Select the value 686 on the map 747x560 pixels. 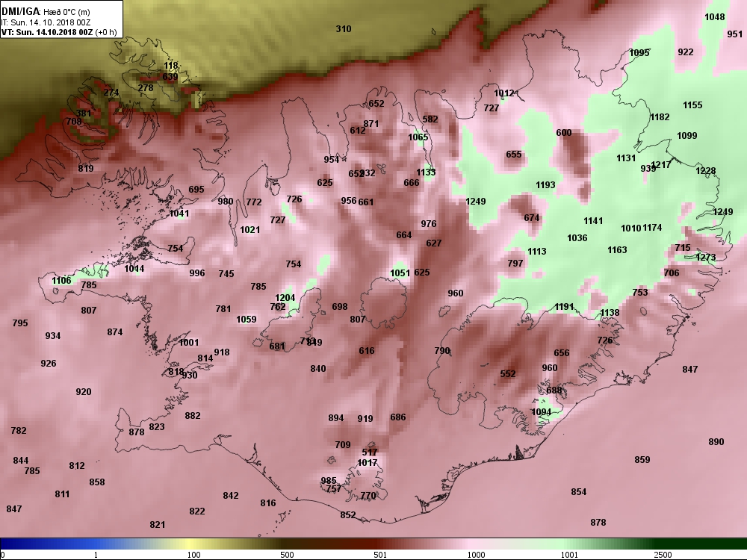click(398, 417)
